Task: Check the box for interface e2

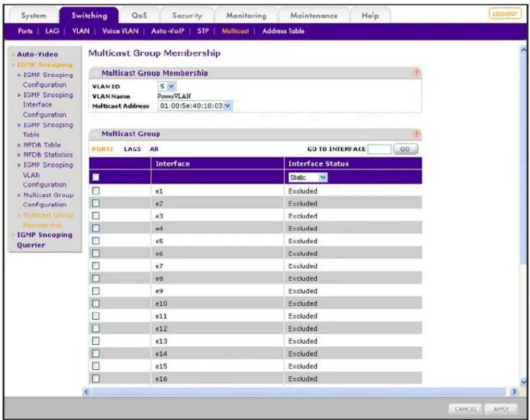Action: pyautogui.click(x=96, y=203)
